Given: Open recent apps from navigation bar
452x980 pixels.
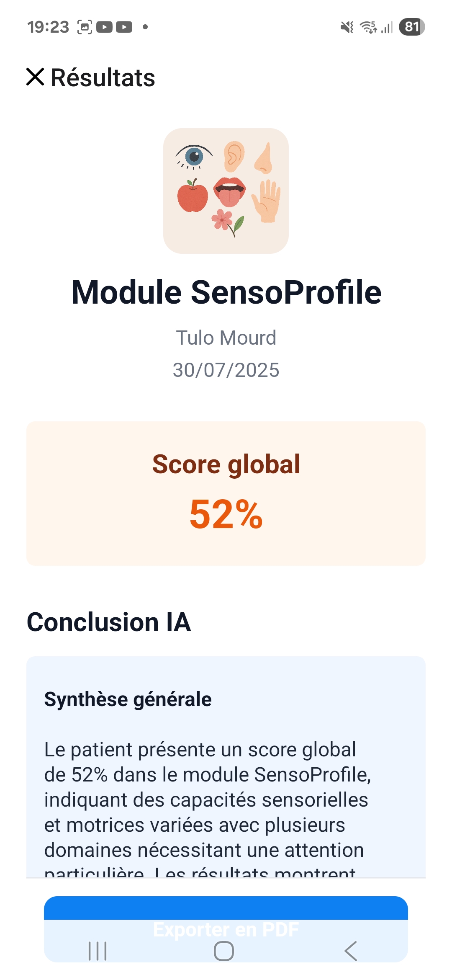Looking at the screenshot, I should click(98, 951).
